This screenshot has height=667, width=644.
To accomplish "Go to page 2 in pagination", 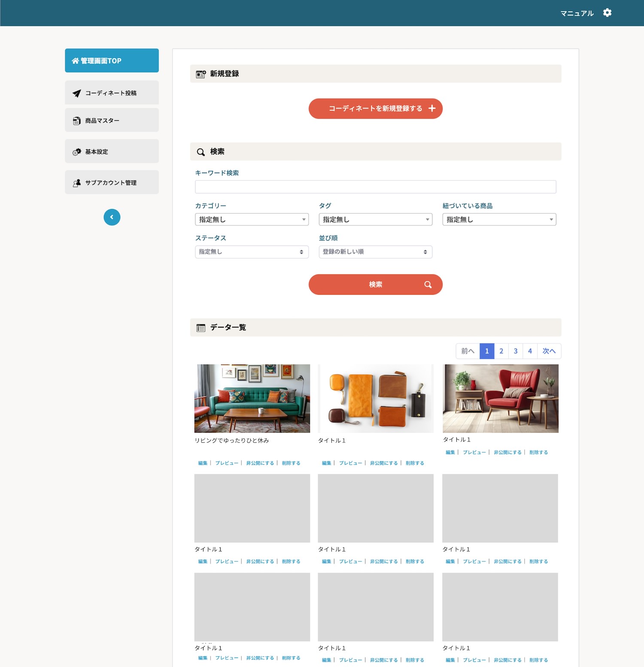I will (x=501, y=351).
